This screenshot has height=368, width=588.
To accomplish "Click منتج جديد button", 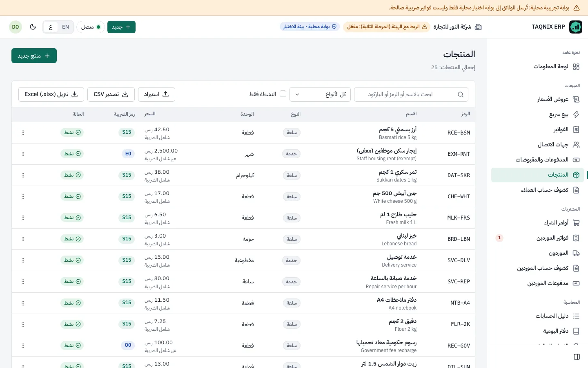I will pos(34,56).
